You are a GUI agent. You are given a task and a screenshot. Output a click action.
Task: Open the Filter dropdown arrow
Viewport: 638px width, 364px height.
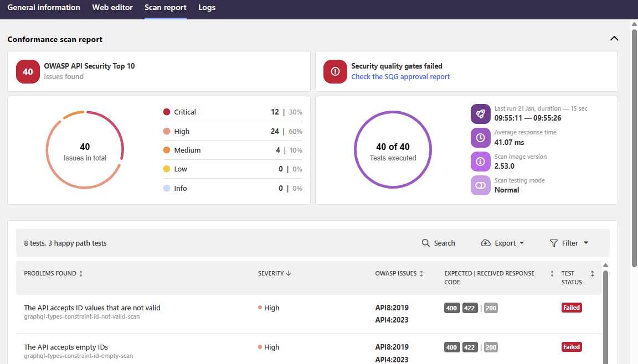(586, 243)
